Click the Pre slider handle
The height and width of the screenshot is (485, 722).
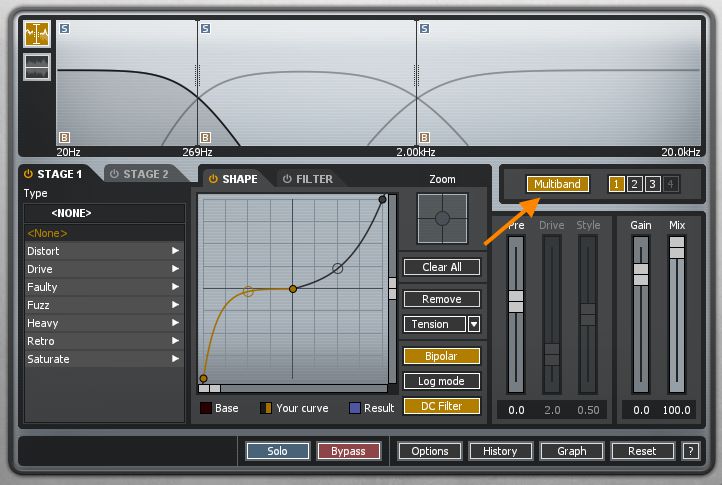tap(516, 302)
